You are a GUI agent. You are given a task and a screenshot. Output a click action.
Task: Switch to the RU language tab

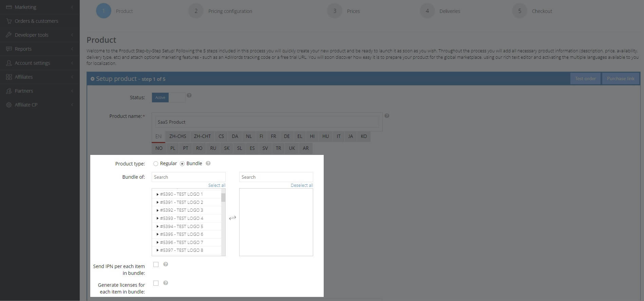pyautogui.click(x=213, y=148)
